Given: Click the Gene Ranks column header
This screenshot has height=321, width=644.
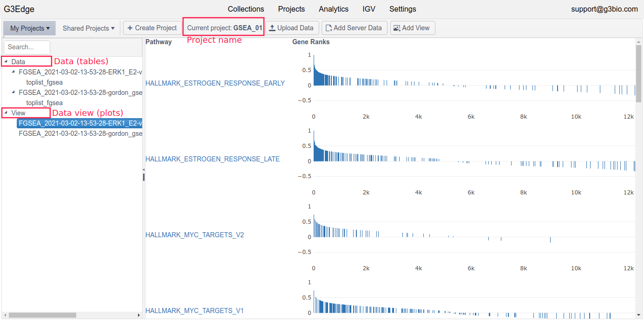Looking at the screenshot, I should click(x=311, y=42).
